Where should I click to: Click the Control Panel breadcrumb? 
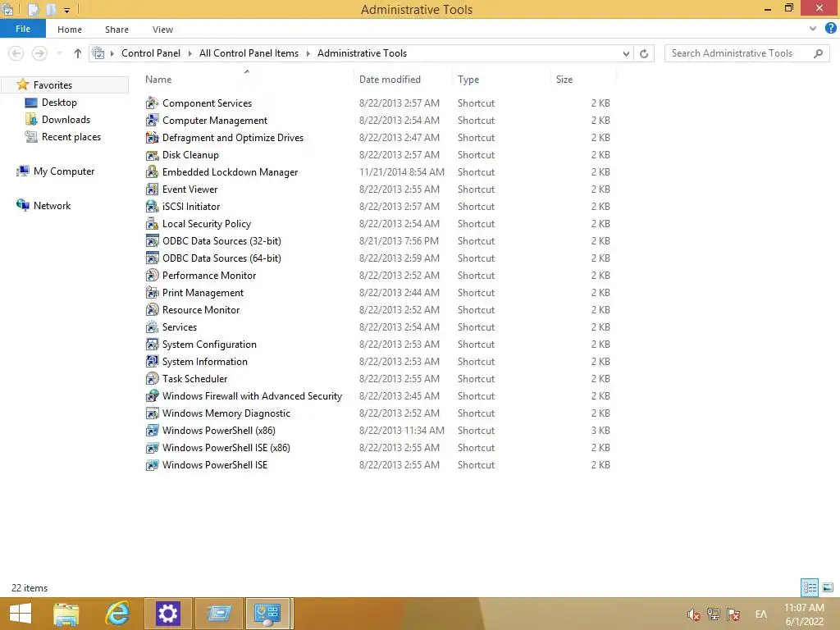point(151,53)
